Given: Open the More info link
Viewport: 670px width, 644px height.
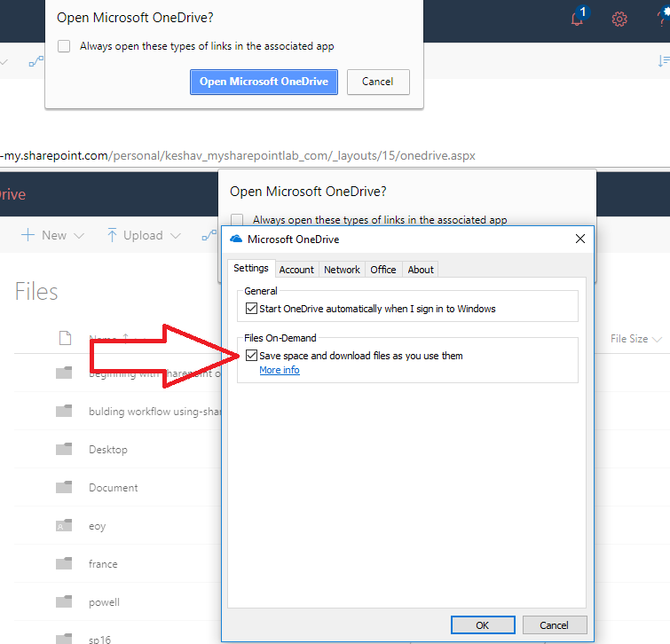Looking at the screenshot, I should [x=280, y=370].
